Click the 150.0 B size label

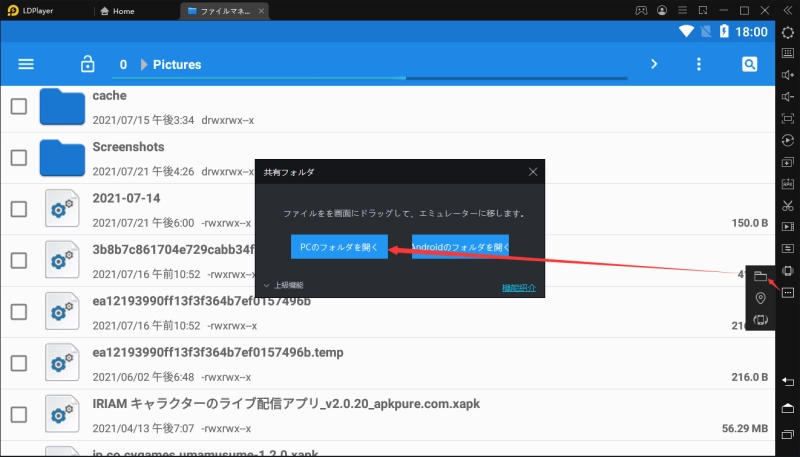pos(749,223)
